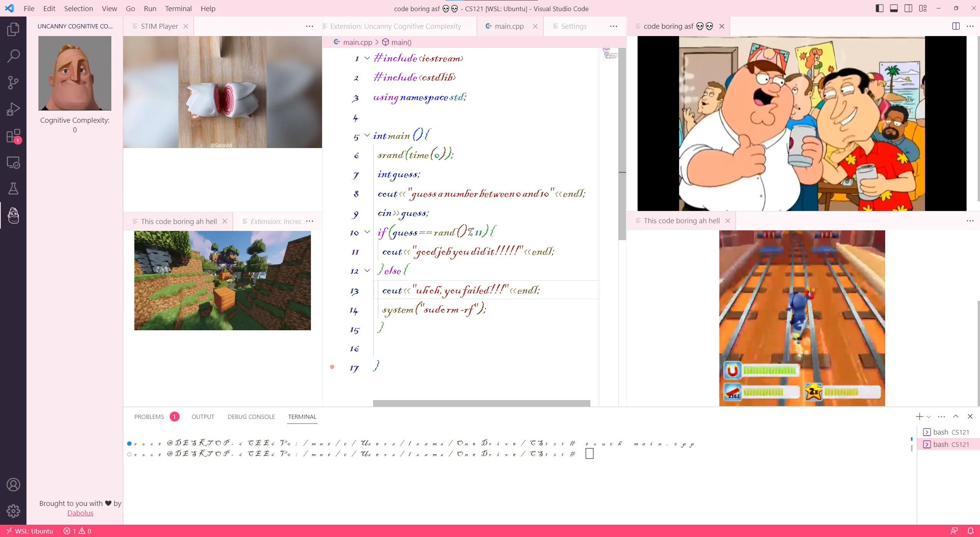Open the Source Control view
Screen dimensions: 980x537
tap(13, 82)
